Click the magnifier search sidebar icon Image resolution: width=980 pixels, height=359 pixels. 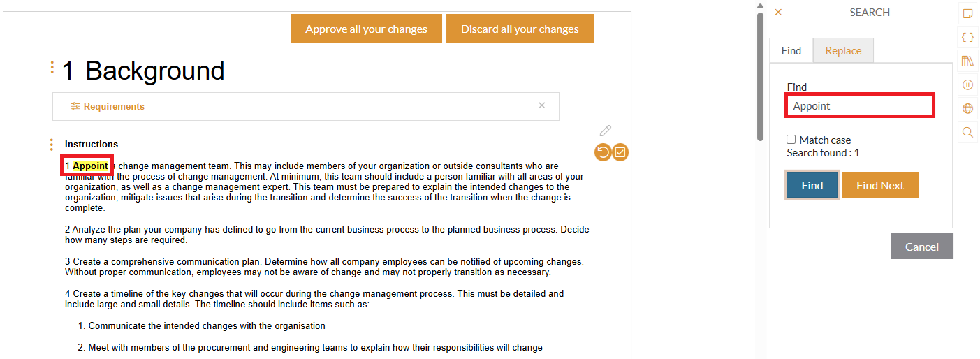tap(967, 132)
